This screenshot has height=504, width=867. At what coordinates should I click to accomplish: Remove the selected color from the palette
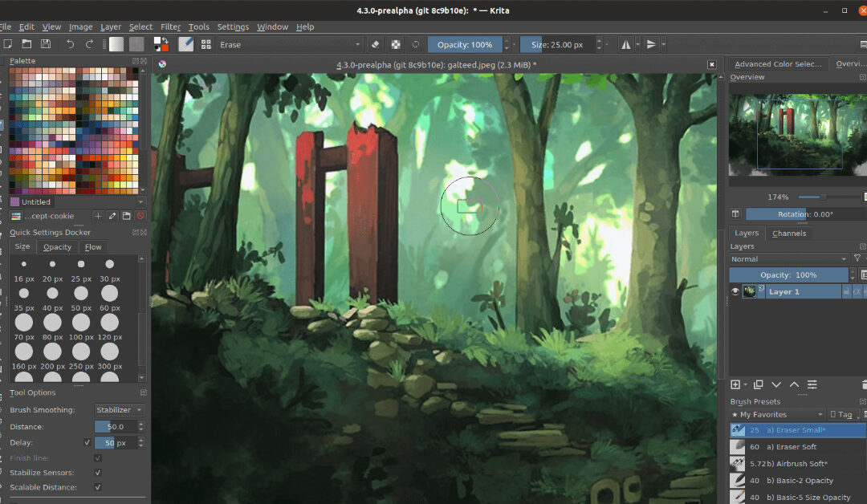click(140, 216)
